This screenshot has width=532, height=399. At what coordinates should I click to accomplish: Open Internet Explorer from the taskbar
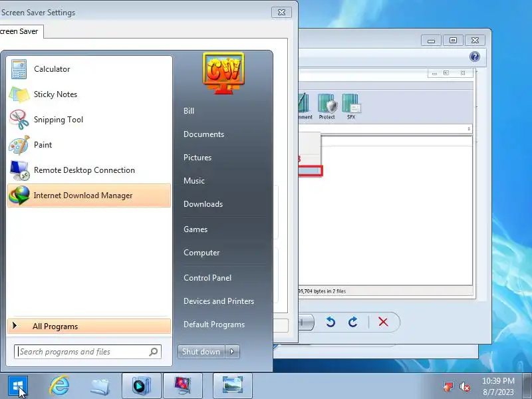59,386
